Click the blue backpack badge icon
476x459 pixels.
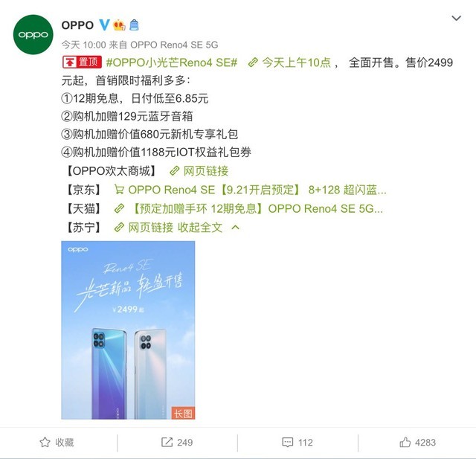(x=134, y=25)
